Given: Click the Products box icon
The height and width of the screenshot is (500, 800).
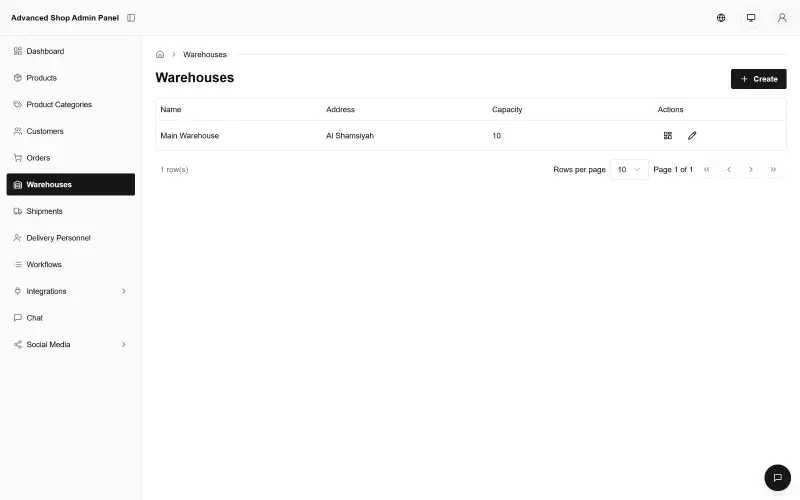Looking at the screenshot, I should click(18, 78).
